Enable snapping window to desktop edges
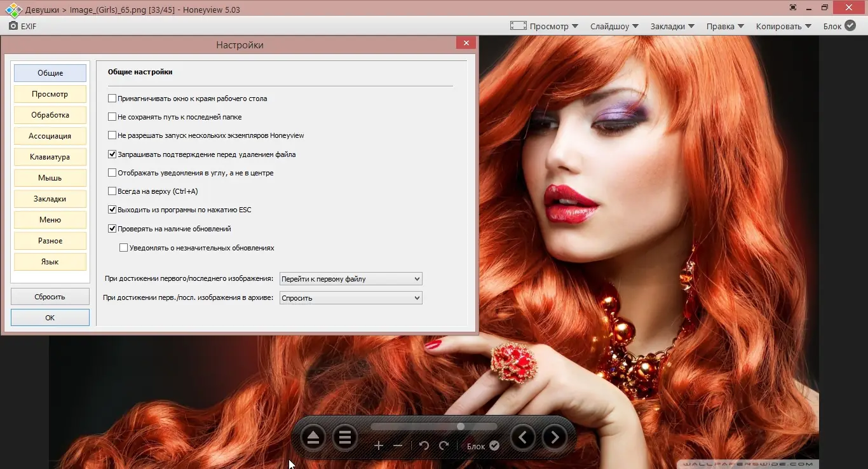This screenshot has width=868, height=469. [x=112, y=99]
